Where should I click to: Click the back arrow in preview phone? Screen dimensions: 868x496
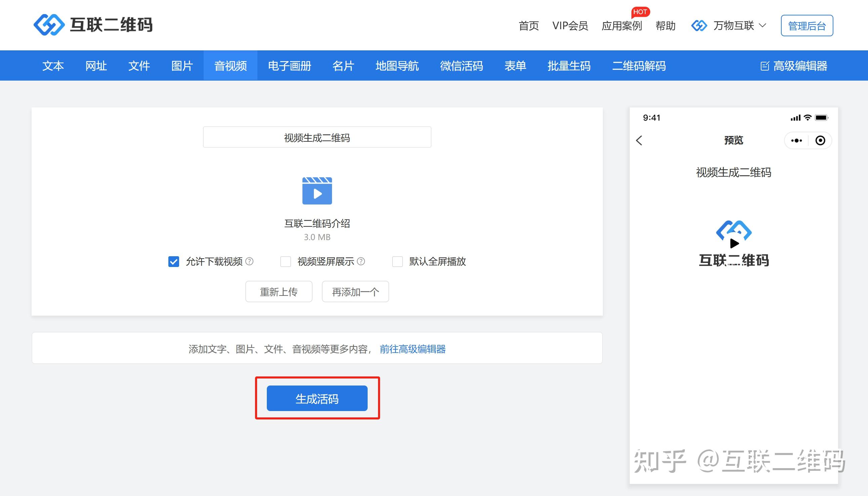tap(639, 140)
